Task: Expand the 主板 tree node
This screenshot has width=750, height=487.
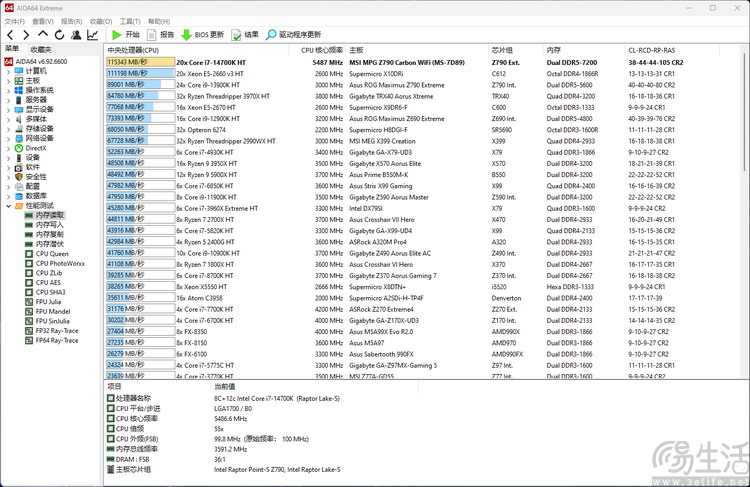Action: 8,80
